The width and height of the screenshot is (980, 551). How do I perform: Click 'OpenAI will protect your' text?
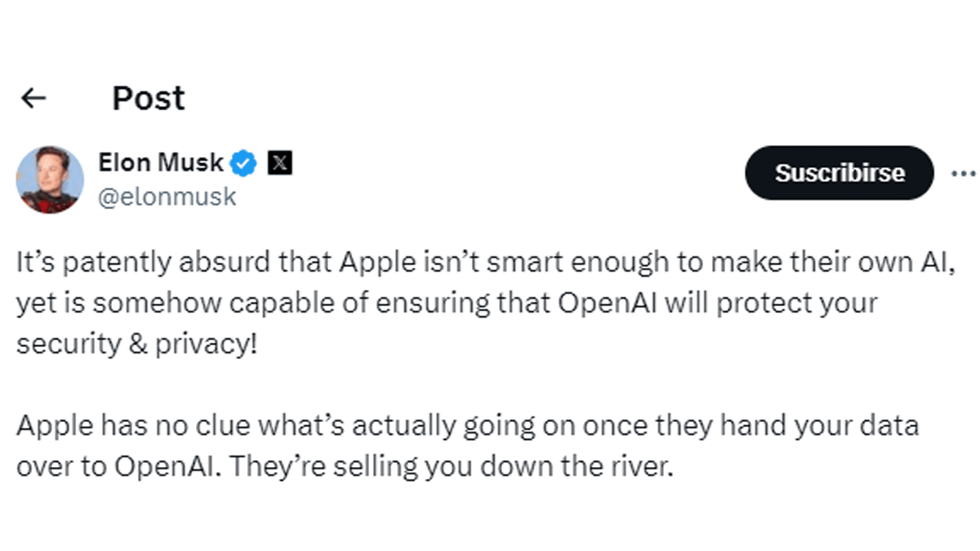(x=718, y=303)
